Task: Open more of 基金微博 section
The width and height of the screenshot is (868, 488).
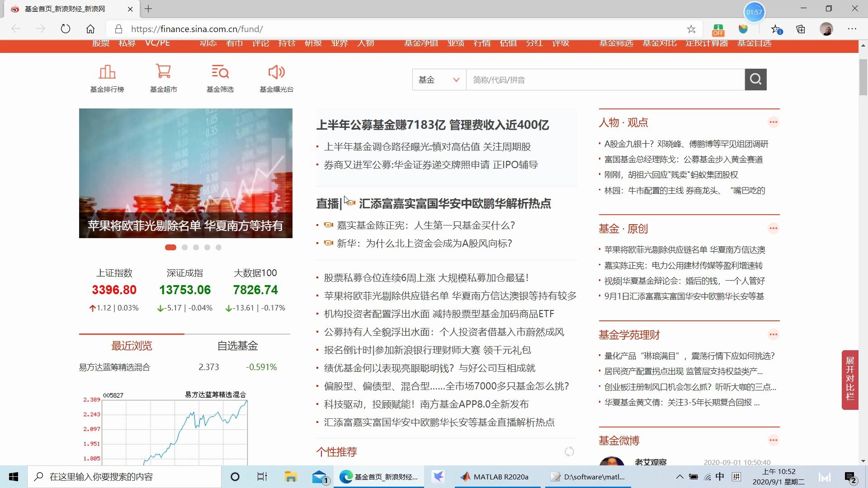Action: tap(773, 440)
